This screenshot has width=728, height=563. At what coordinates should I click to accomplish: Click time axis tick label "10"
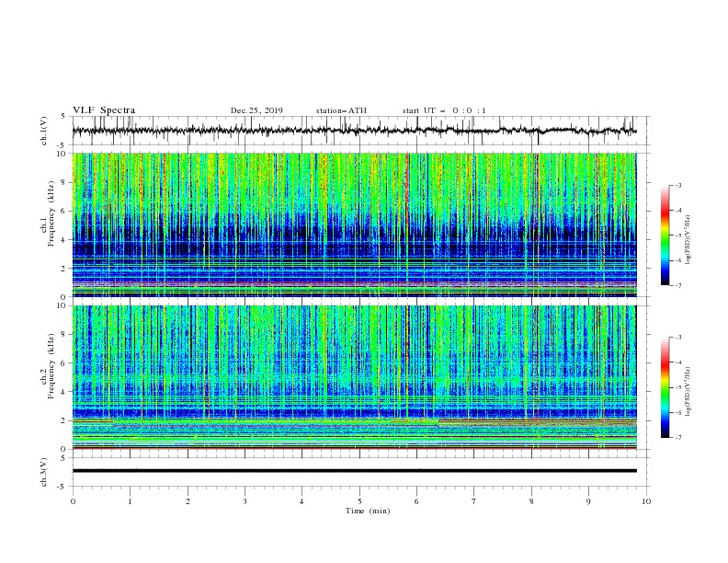[x=646, y=501]
